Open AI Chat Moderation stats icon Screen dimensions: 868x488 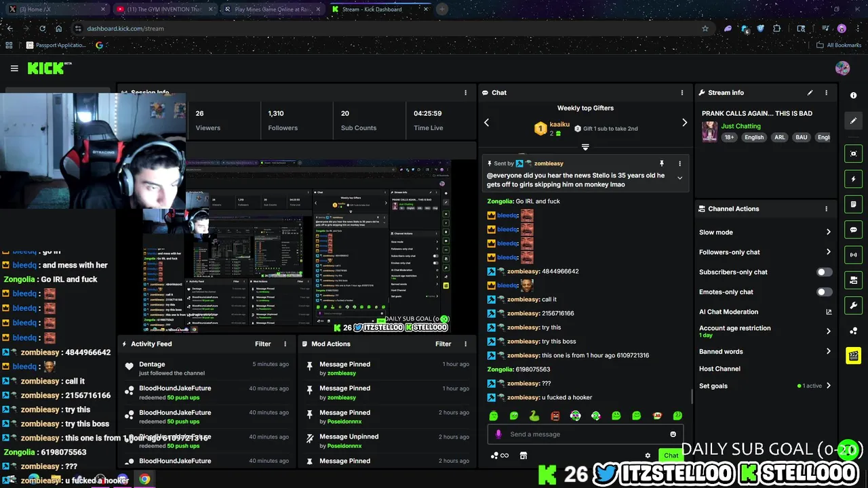(828, 312)
